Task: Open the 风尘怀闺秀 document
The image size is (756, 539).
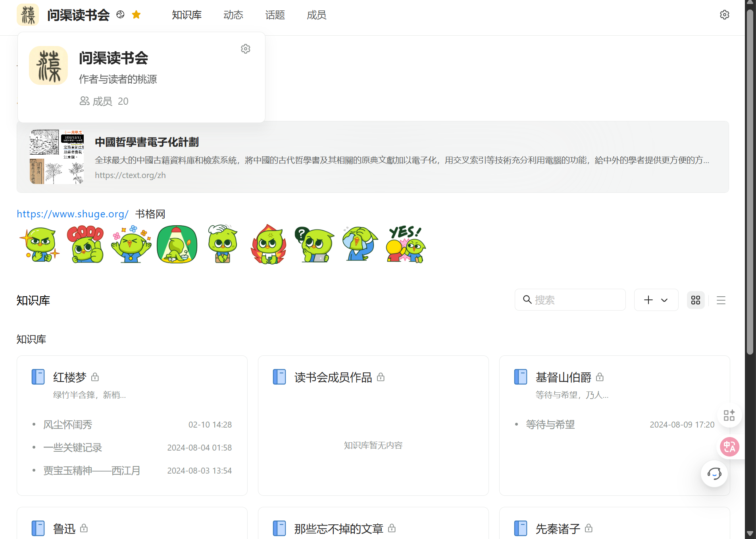Action: (68, 425)
